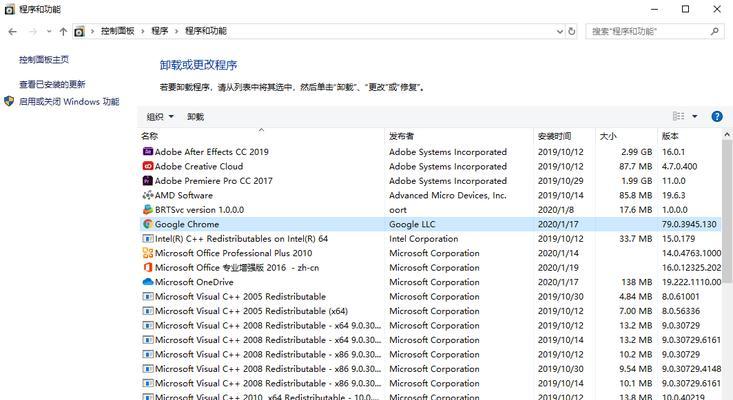Click the change view icon
This screenshot has width=733, height=400.
(x=678, y=116)
